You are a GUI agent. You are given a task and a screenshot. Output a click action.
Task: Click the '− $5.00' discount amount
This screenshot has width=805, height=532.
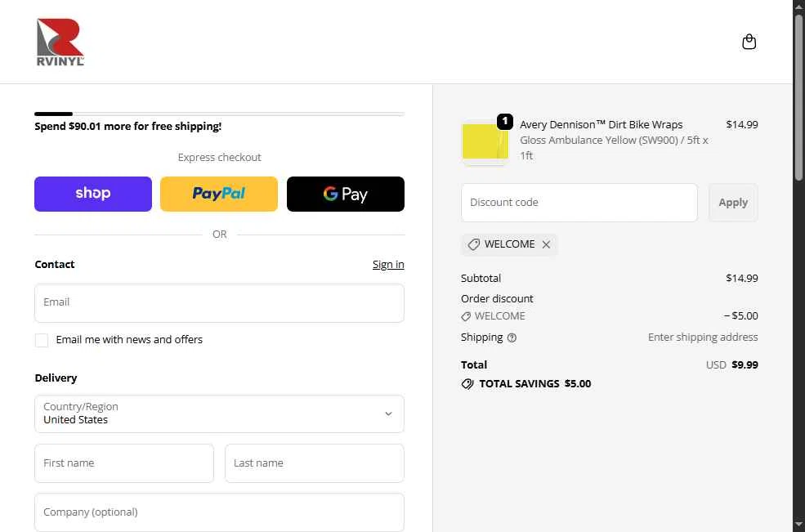pos(740,316)
